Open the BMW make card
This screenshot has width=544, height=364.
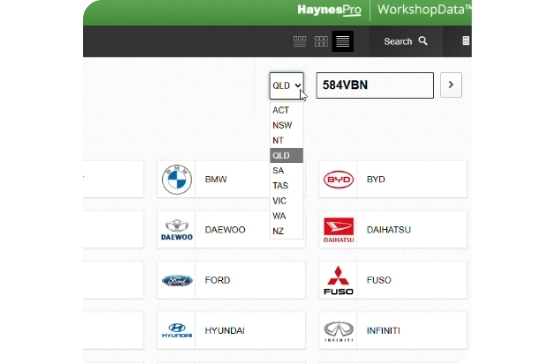[231, 179]
